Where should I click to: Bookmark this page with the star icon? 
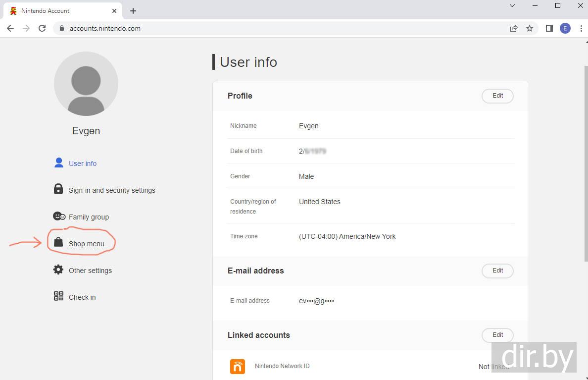pyautogui.click(x=530, y=28)
